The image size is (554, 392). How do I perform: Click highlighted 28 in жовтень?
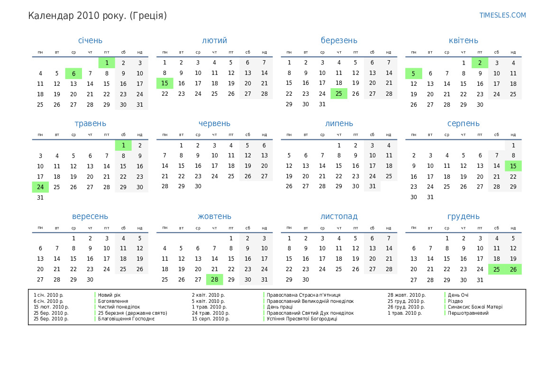(x=215, y=279)
